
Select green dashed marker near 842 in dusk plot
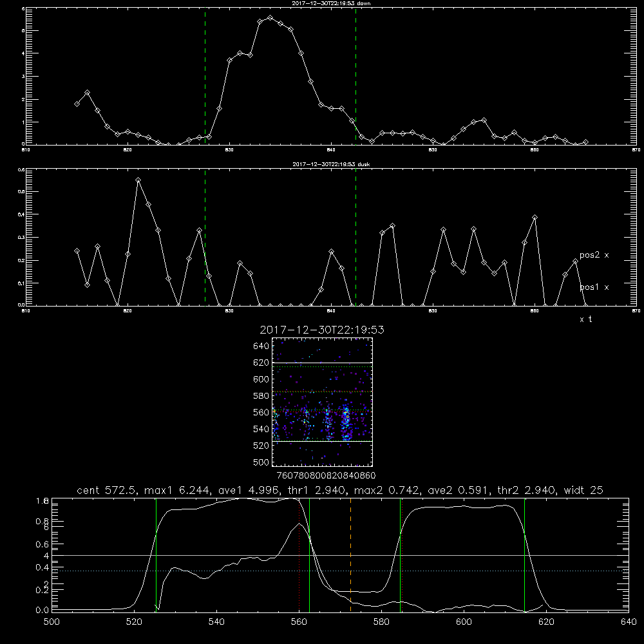(x=355, y=238)
